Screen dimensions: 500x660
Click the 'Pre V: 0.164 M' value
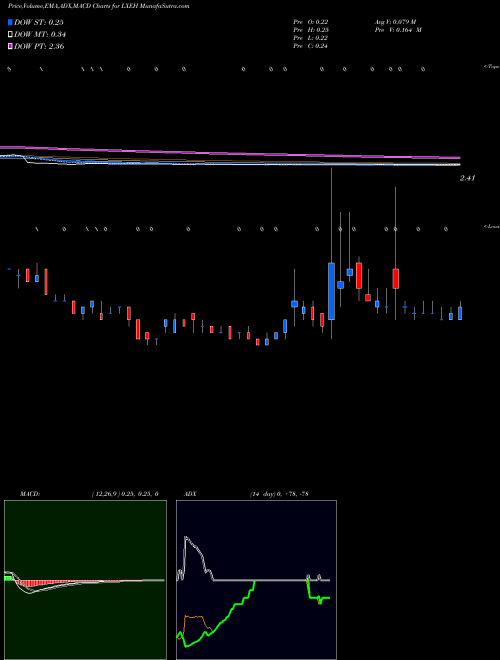[398, 30]
